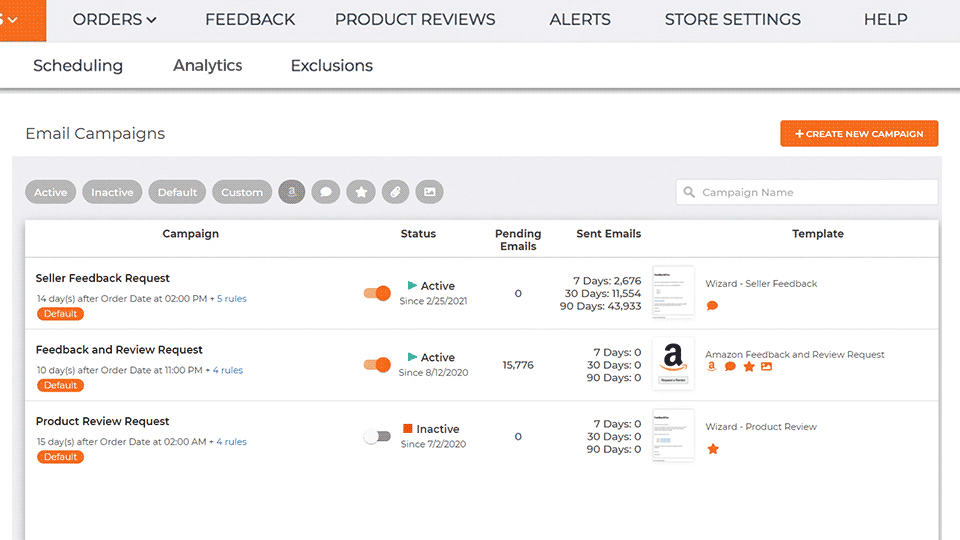Screen dimensions: 960x540
Task: Show only Inactive campaigns filter
Action: (x=112, y=192)
